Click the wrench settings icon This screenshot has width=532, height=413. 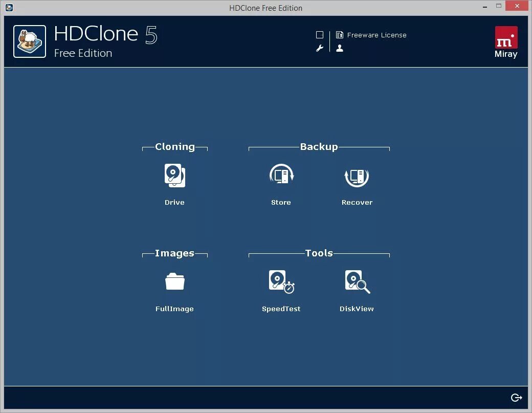coord(320,48)
